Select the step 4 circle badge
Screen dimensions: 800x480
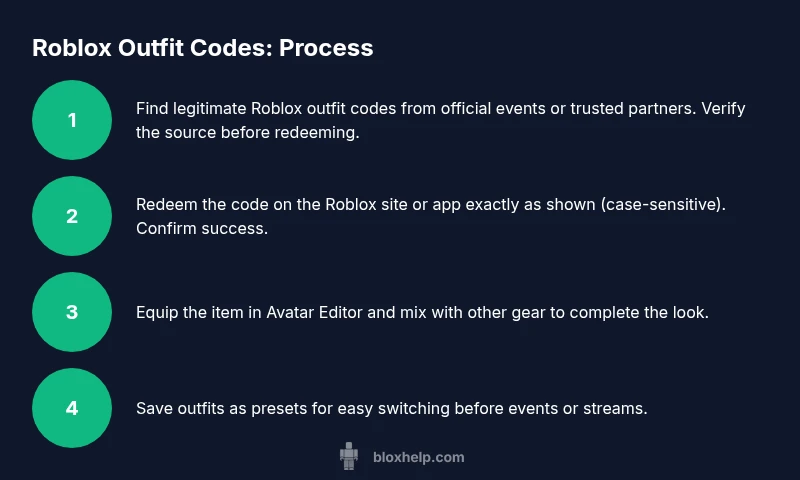coord(72,408)
